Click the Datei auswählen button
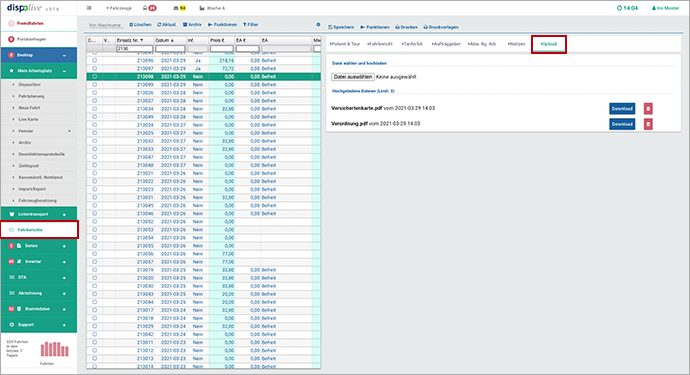 click(352, 77)
